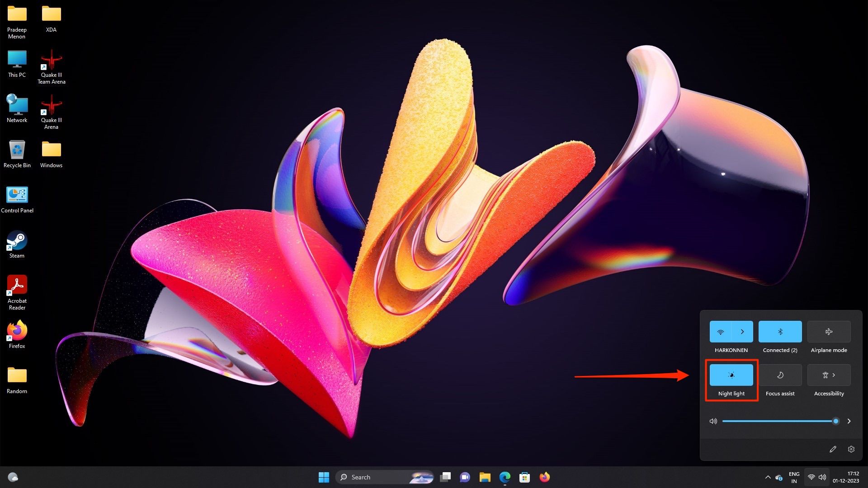868x488 pixels.
Task: Open the edit quick settings pencil icon
Action: coord(833,449)
